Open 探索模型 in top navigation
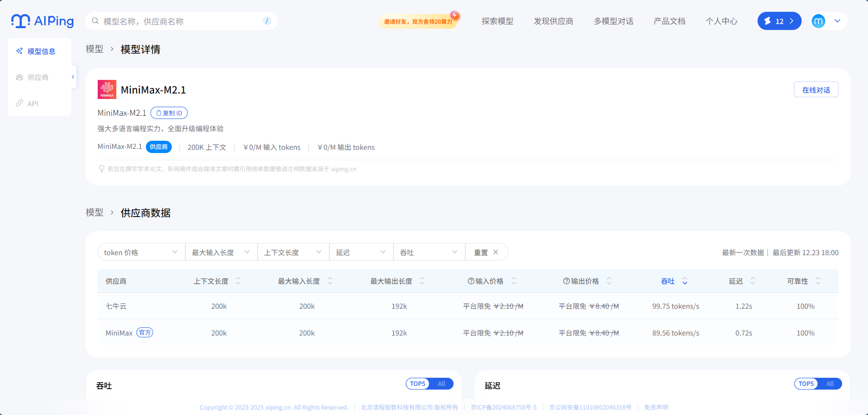 (498, 21)
